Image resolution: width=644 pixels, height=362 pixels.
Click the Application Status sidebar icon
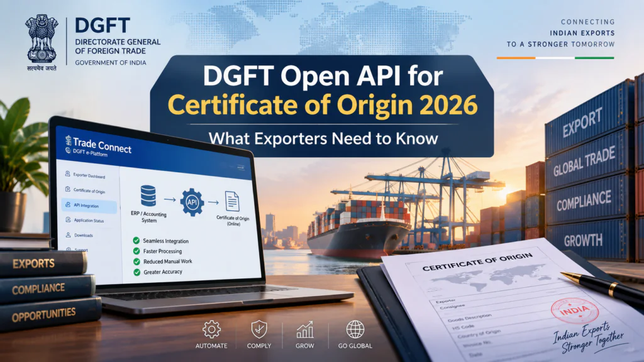(x=68, y=219)
